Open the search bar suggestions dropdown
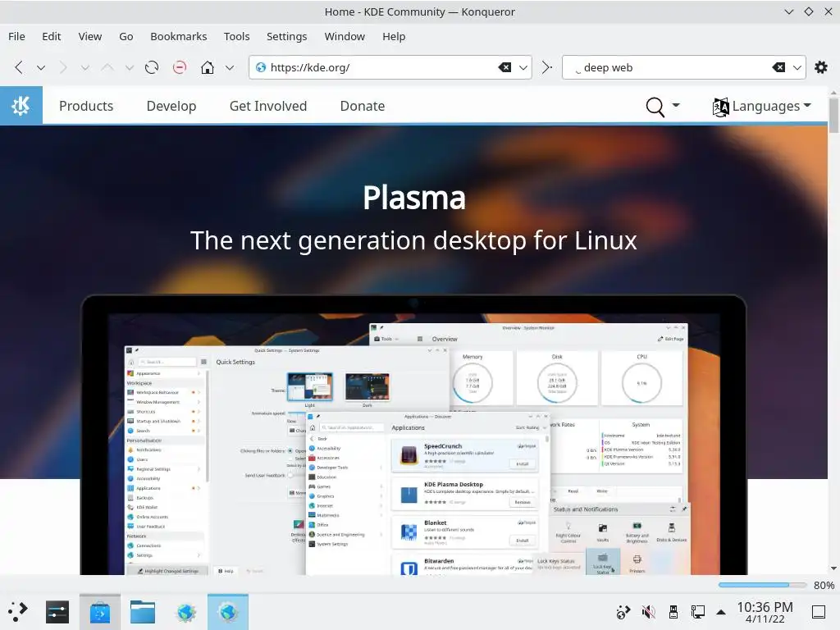Image resolution: width=840 pixels, height=630 pixels. 797,68
